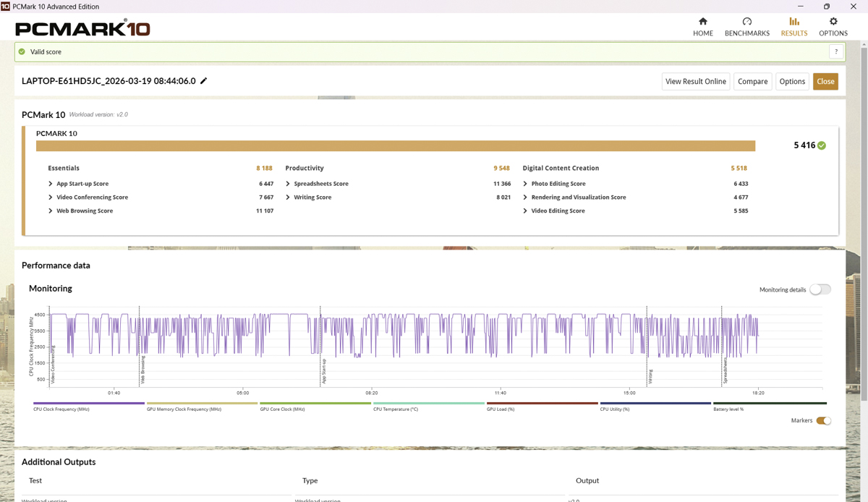The width and height of the screenshot is (868, 502).
Task: Open the Benchmarks gauge icon
Action: [x=746, y=22]
